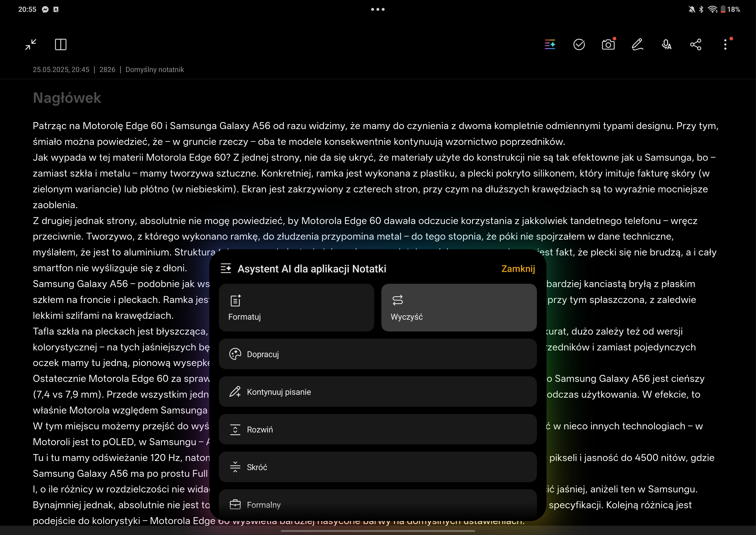Select Skróć to shorten the text
This screenshot has height=535, width=756.
[x=378, y=467]
